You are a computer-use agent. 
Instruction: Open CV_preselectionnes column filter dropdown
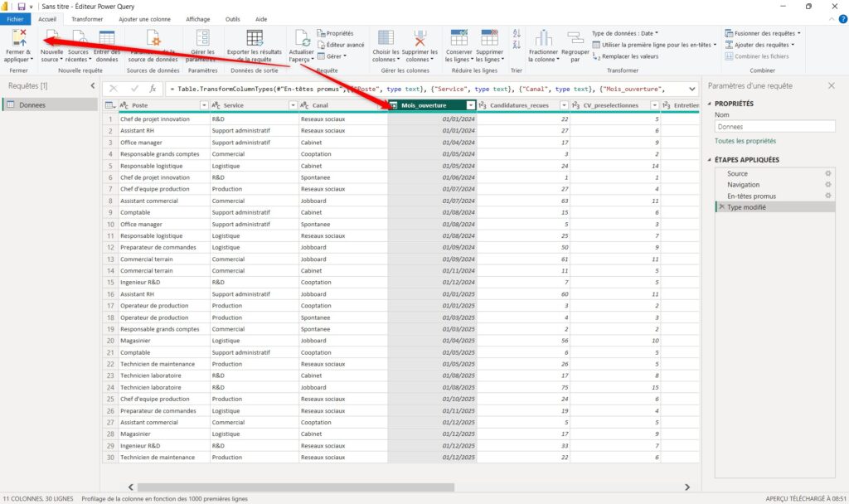[x=655, y=105]
